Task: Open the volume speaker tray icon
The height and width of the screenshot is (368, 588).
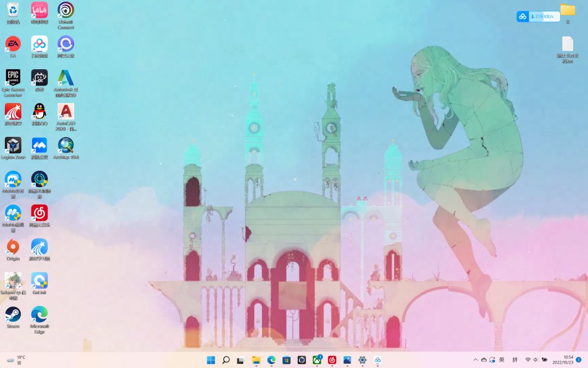Action: coord(536,360)
